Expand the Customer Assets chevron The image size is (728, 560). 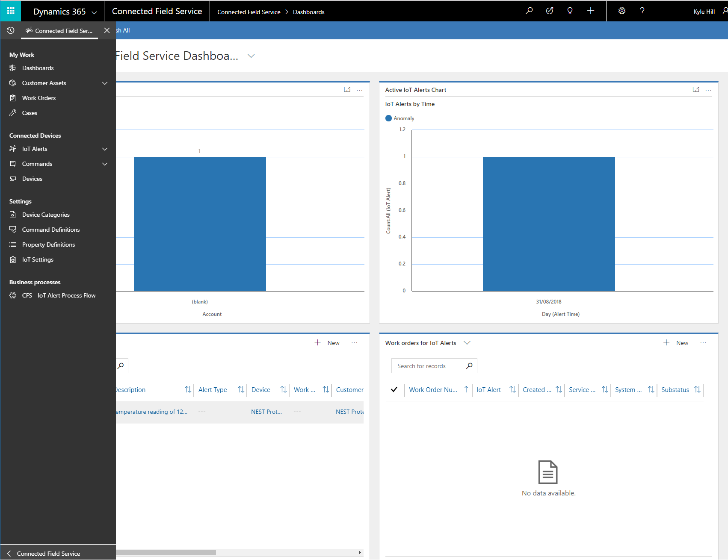[105, 83]
